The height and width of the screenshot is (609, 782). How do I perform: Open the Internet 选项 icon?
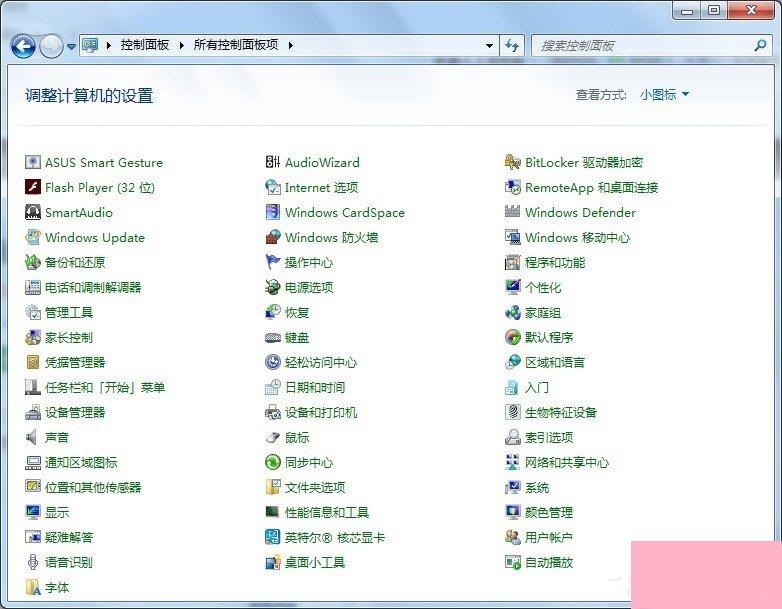point(273,187)
